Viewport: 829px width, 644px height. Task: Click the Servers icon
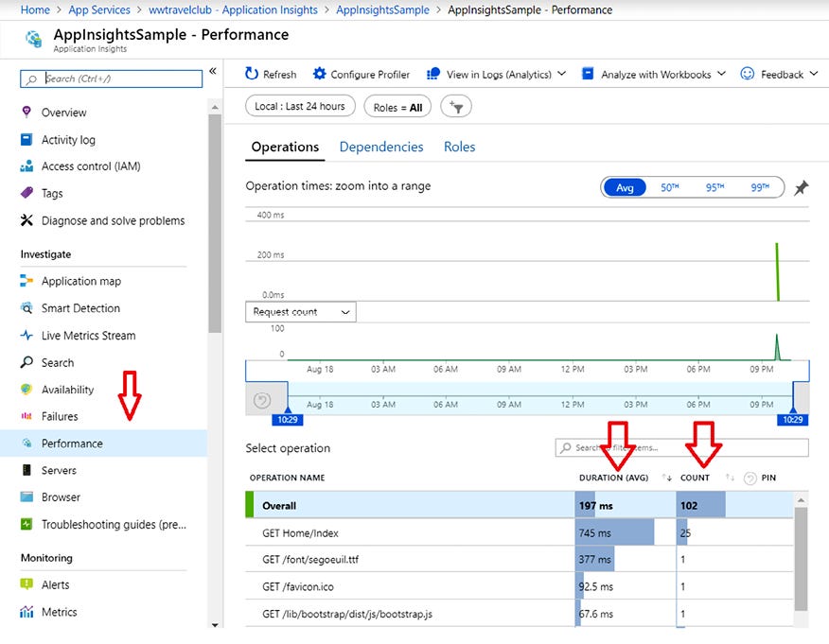[x=26, y=470]
